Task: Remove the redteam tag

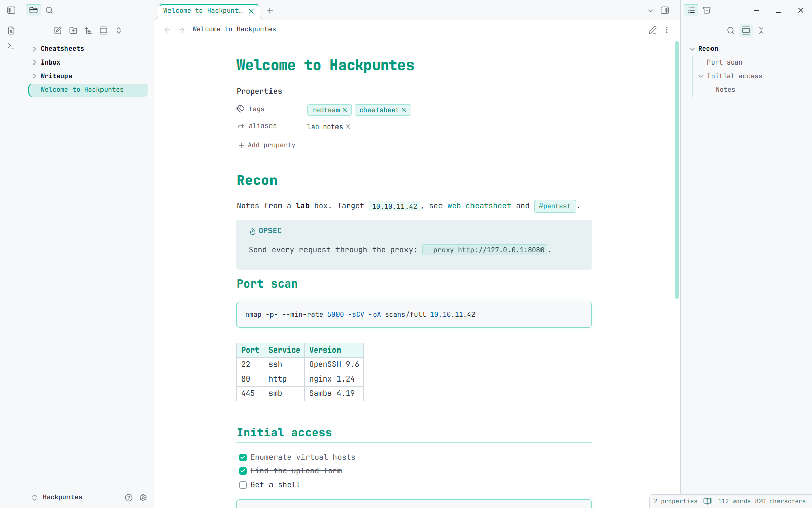Action: [345, 110]
